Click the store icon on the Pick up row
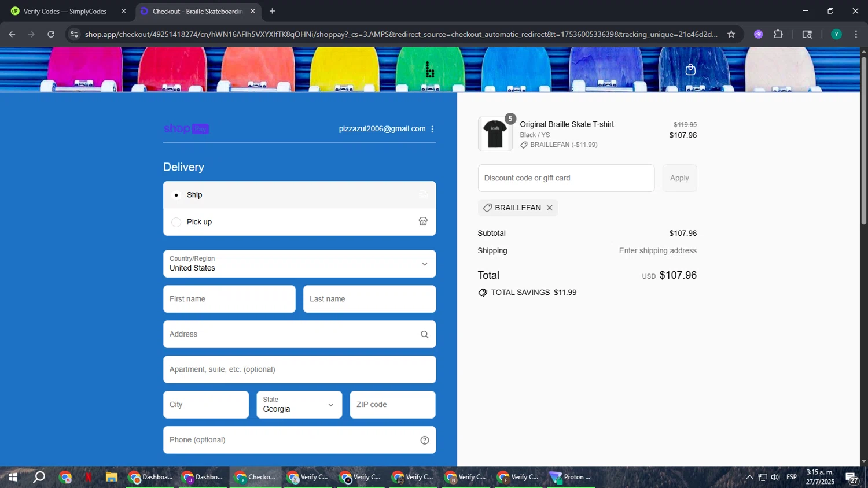The image size is (868, 488). click(423, 221)
